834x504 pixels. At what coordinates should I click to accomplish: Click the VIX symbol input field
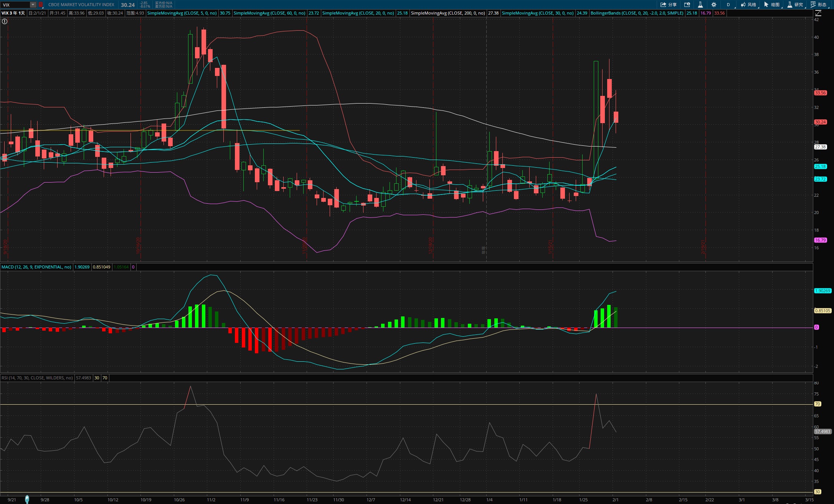[x=15, y=5]
